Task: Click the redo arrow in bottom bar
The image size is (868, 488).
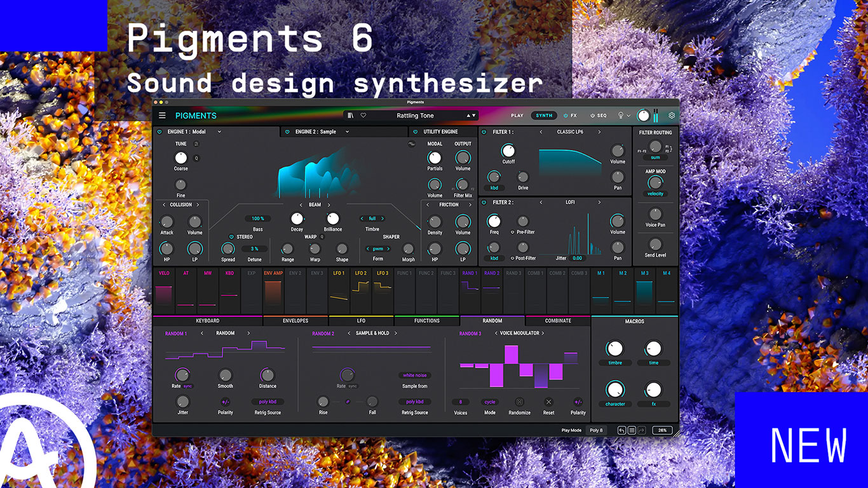Action: coord(641,430)
